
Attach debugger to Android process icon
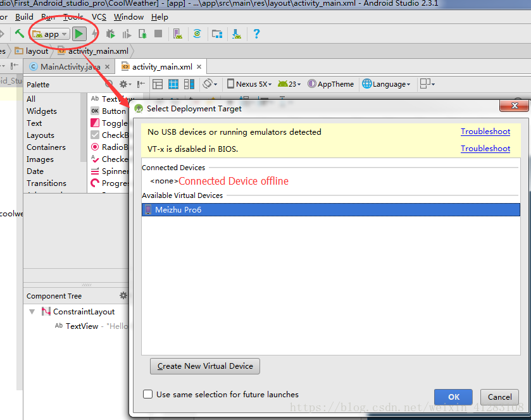(x=142, y=34)
